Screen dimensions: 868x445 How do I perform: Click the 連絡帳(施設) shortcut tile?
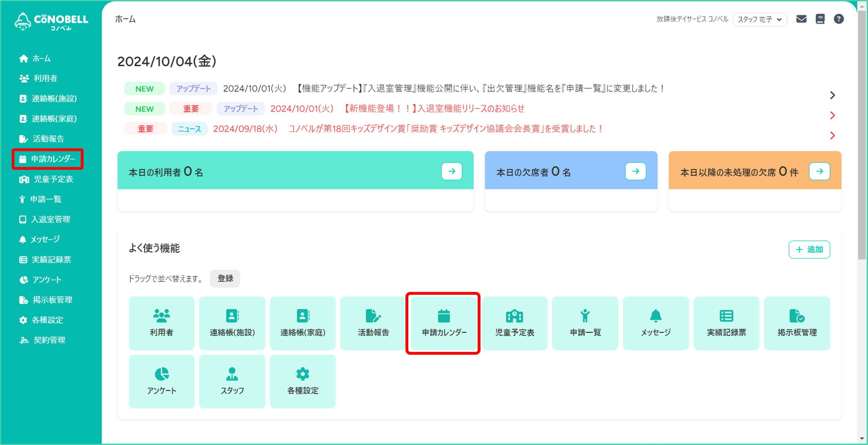pyautogui.click(x=232, y=323)
